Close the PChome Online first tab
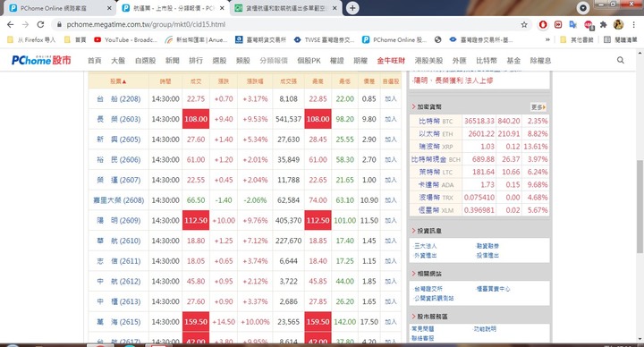The width and height of the screenshot is (644, 347). click(109, 8)
